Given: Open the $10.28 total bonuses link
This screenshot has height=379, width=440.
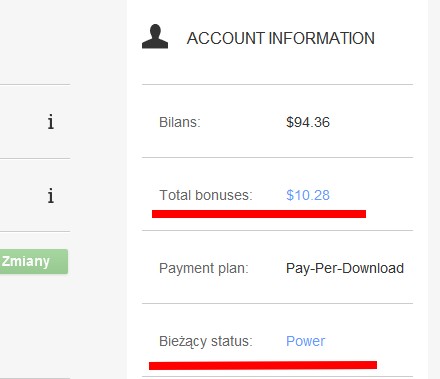Looking at the screenshot, I should pos(308,195).
